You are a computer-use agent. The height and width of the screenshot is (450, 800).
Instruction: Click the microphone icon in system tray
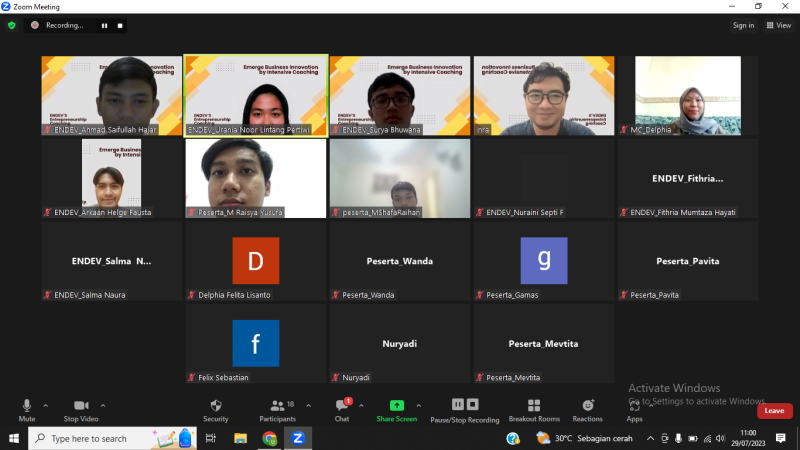(x=678, y=438)
